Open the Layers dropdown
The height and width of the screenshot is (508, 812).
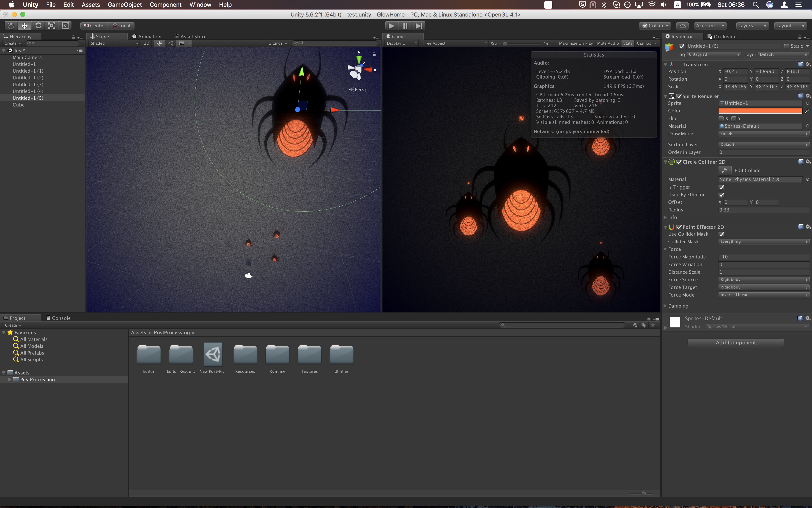point(752,26)
